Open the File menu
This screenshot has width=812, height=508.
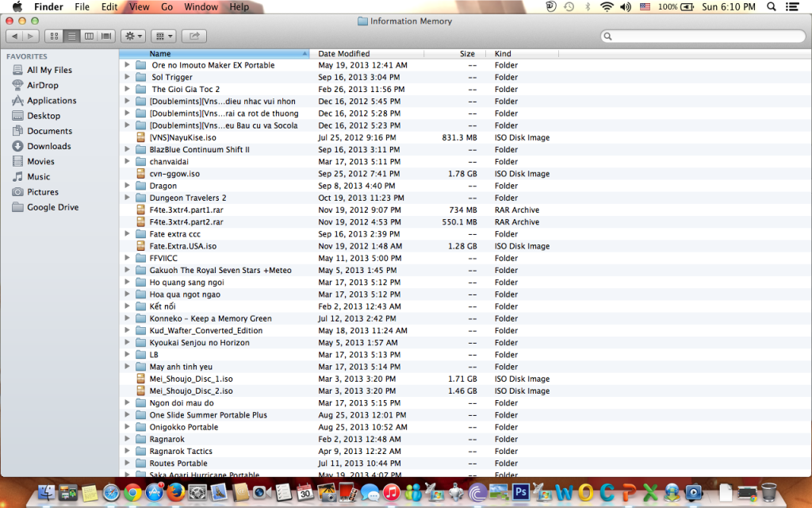point(82,6)
